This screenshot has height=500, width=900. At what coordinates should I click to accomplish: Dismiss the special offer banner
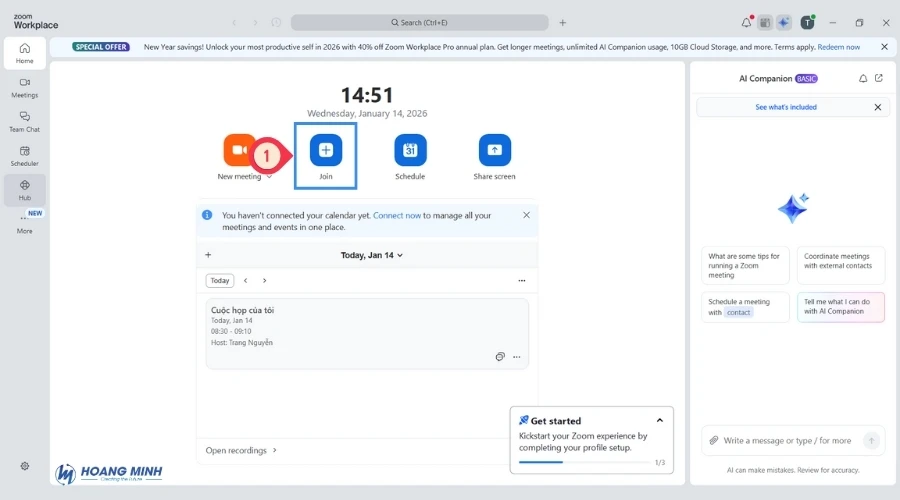pyautogui.click(x=885, y=47)
